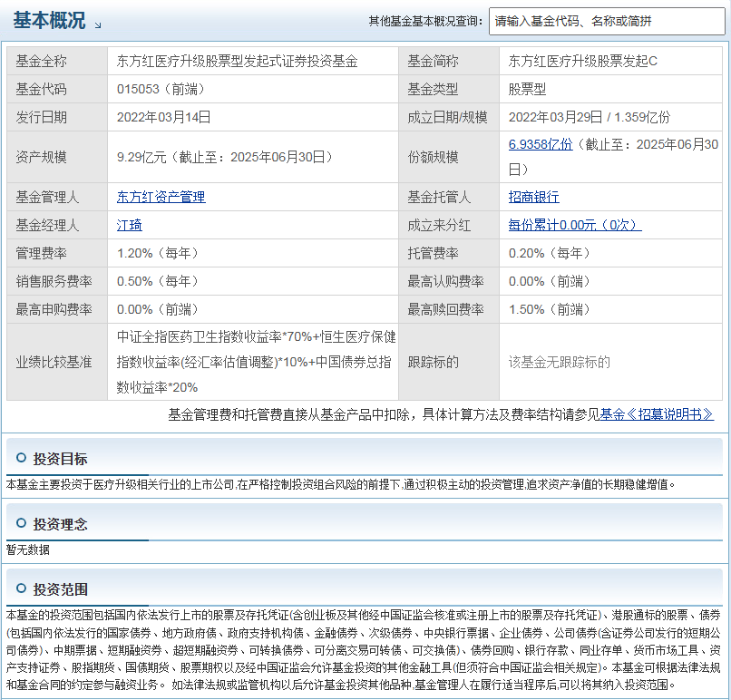Select the 成立日期/规模 label cell
The image size is (731, 700).
[x=448, y=117]
